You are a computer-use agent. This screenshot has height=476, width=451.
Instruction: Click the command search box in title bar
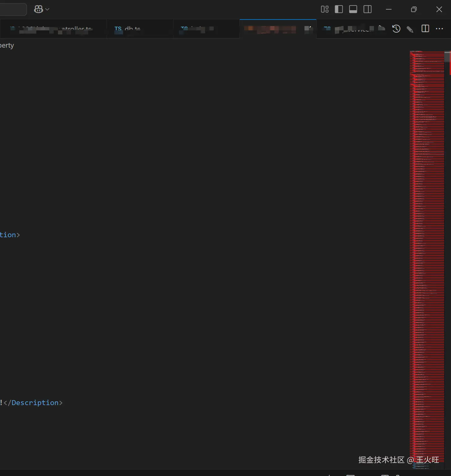tap(12, 9)
